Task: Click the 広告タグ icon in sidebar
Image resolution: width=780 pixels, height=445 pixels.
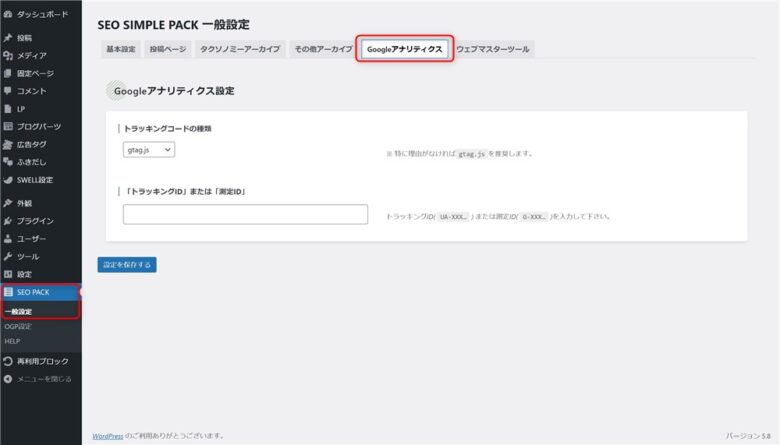Action: coord(8,145)
